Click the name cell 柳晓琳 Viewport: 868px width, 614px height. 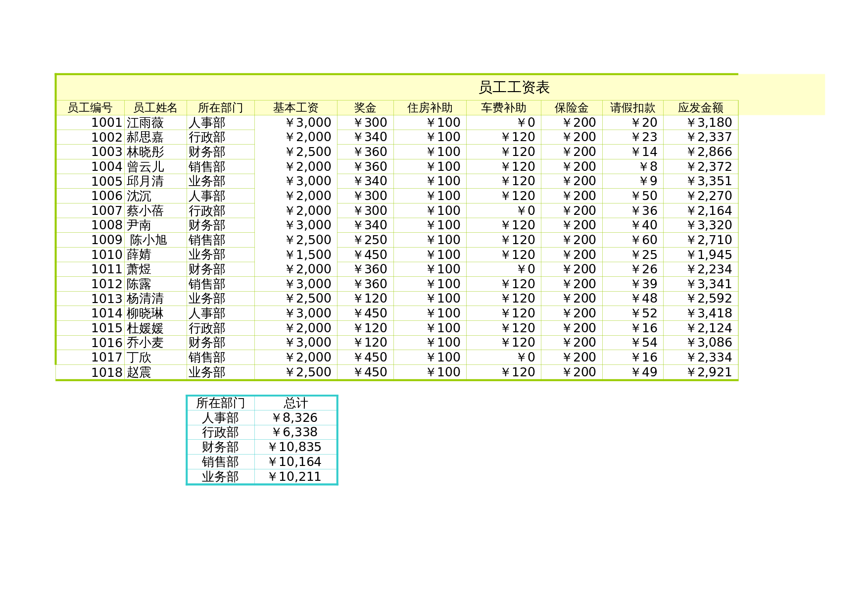coord(145,313)
